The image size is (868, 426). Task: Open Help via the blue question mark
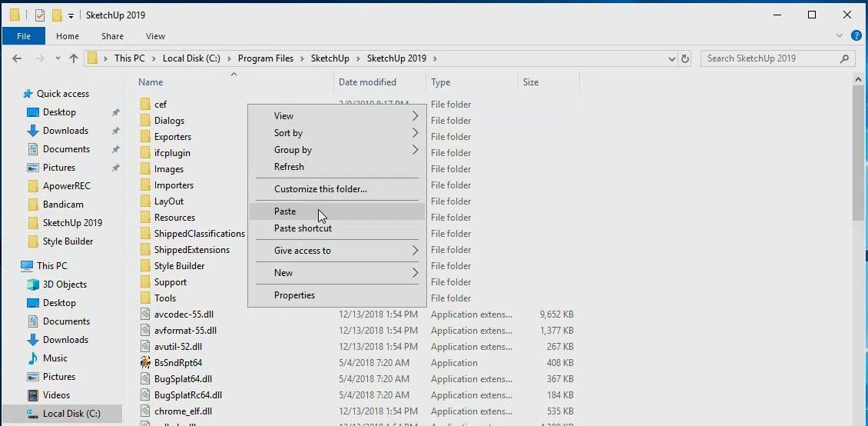[x=856, y=35]
